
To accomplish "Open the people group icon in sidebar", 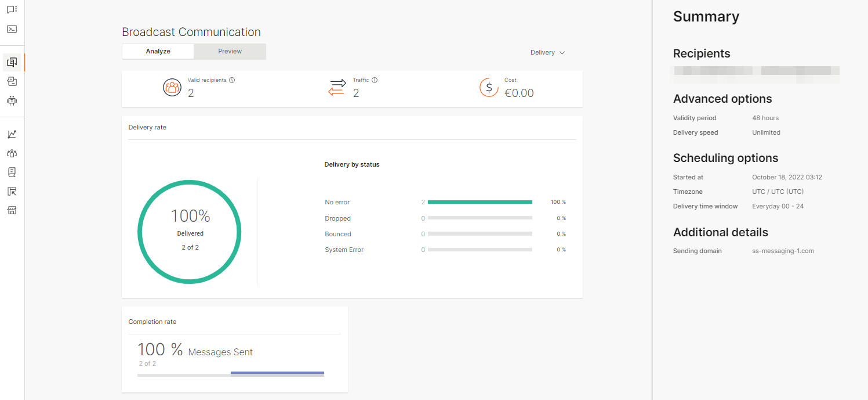I will (12, 153).
